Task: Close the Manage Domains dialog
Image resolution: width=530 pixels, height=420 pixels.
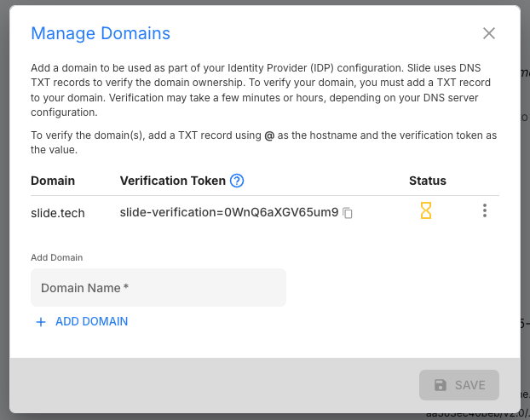Action: 489,33
